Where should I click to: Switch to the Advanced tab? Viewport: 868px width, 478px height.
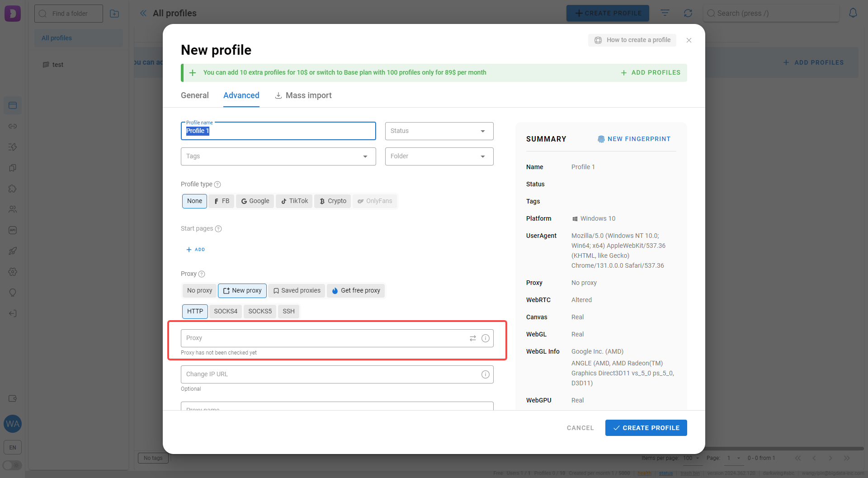(241, 95)
